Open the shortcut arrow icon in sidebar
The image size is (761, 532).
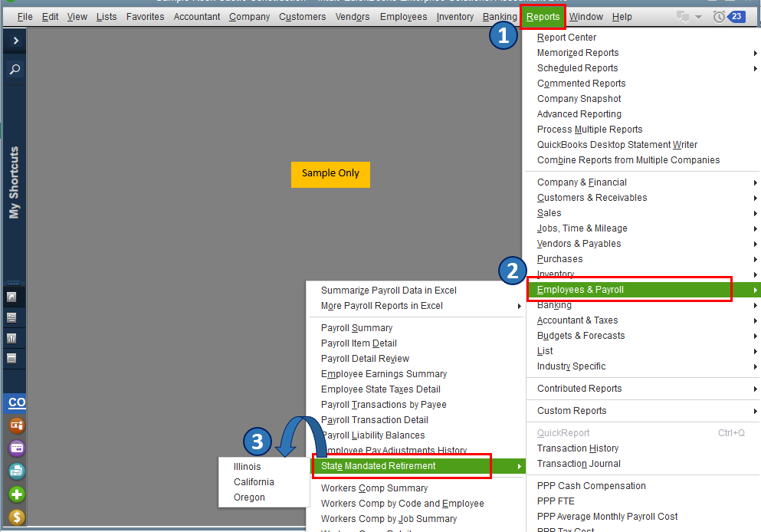[x=11, y=297]
